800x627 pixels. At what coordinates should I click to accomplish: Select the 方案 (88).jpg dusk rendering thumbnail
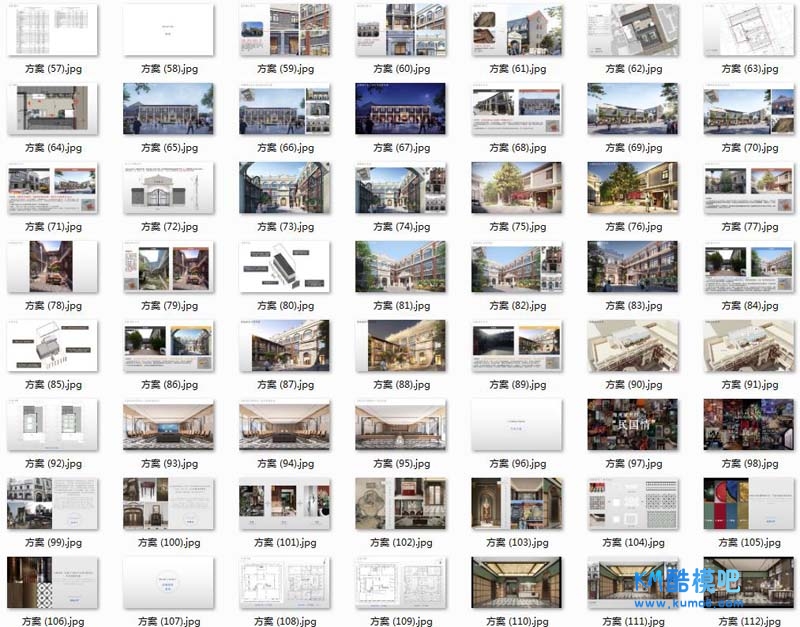(400, 345)
